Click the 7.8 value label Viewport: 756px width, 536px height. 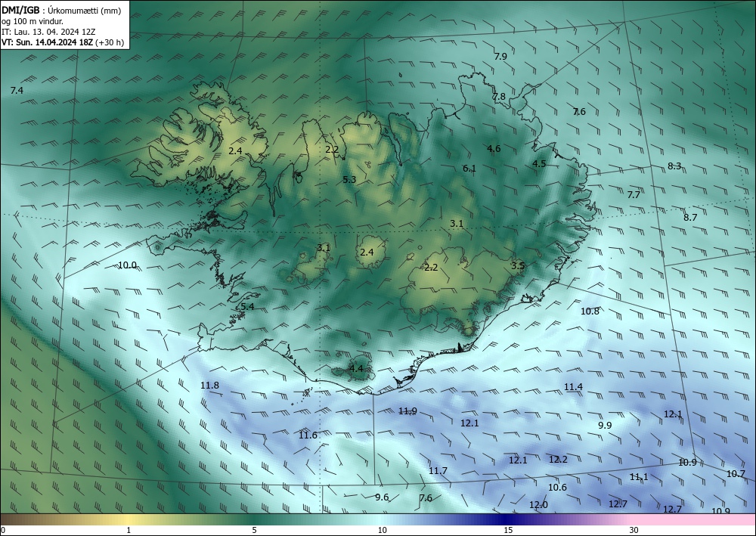(499, 96)
